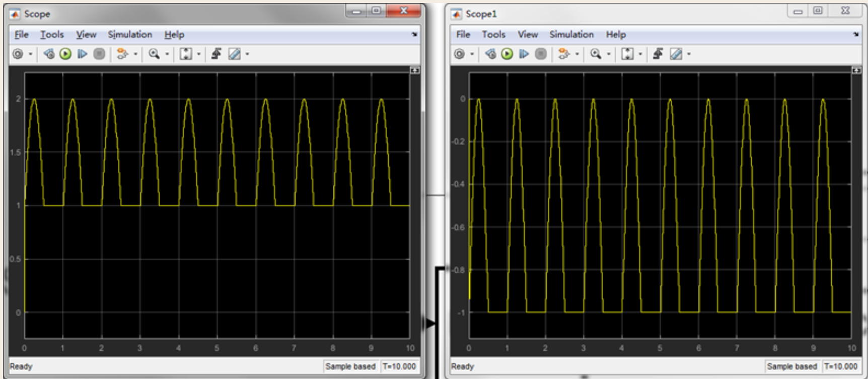Open Help menu in Scope window
The width and height of the screenshot is (868, 379).
click(174, 35)
